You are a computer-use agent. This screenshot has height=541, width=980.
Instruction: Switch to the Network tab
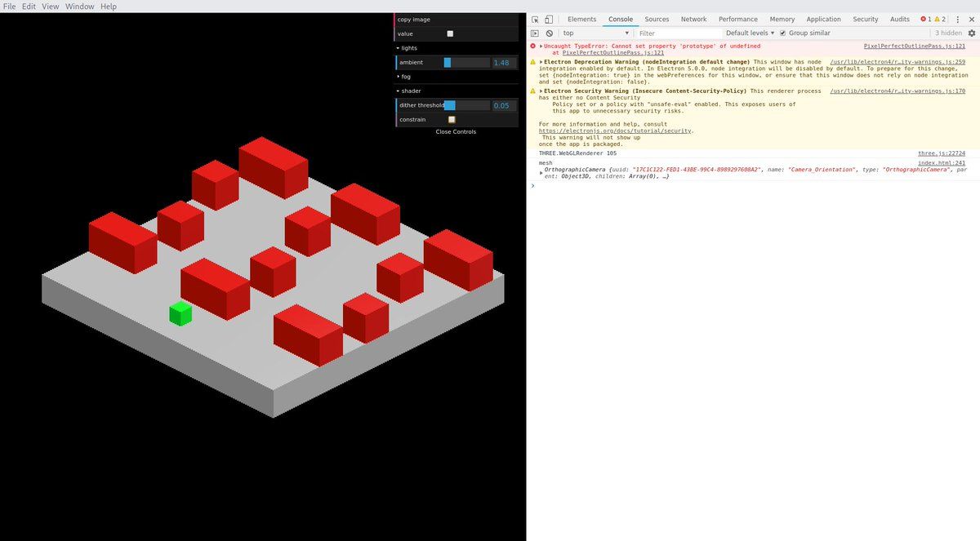click(693, 20)
